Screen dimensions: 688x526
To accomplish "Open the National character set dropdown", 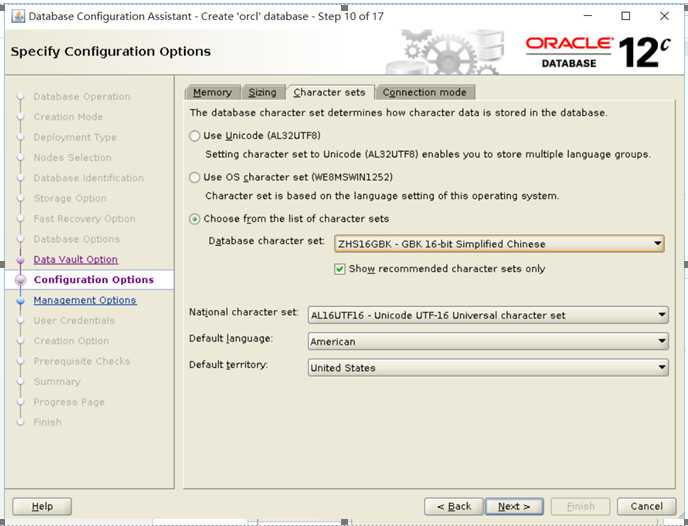I will 488,315.
